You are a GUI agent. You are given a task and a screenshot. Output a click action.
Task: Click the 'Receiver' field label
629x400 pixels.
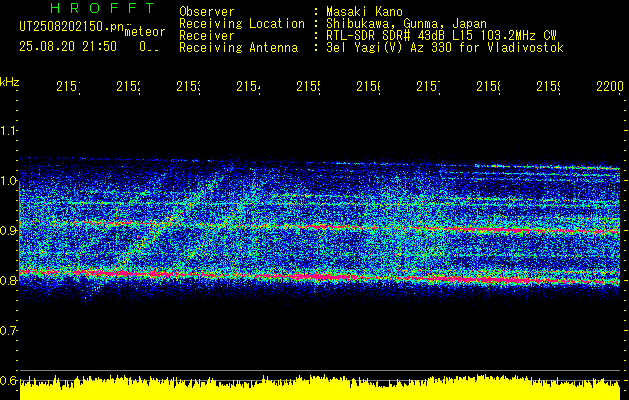point(207,36)
